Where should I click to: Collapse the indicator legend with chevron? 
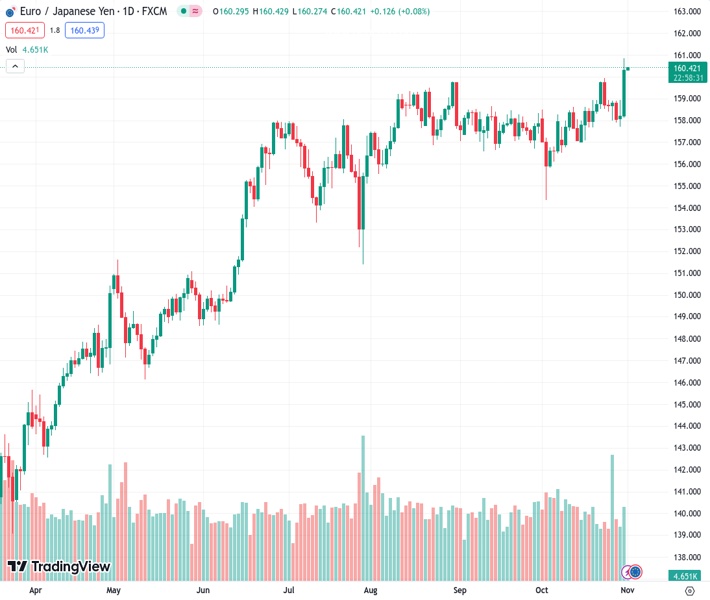point(15,66)
